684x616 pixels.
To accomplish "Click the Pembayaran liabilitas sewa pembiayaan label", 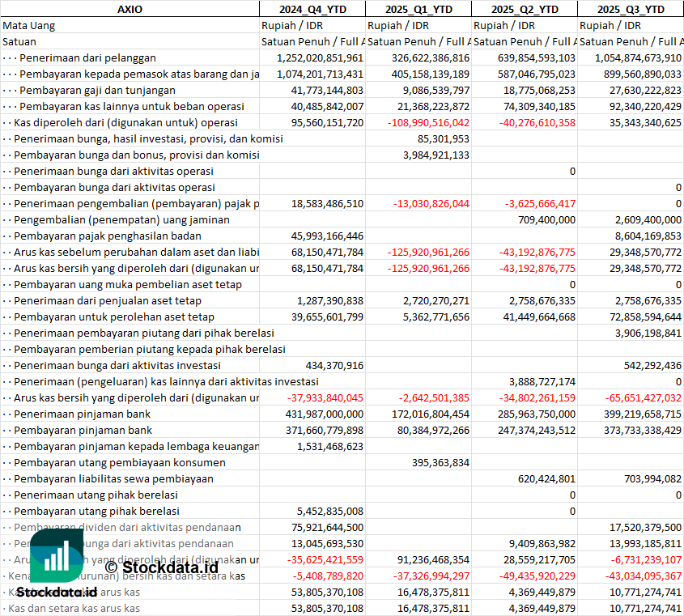I will pyautogui.click(x=114, y=478).
